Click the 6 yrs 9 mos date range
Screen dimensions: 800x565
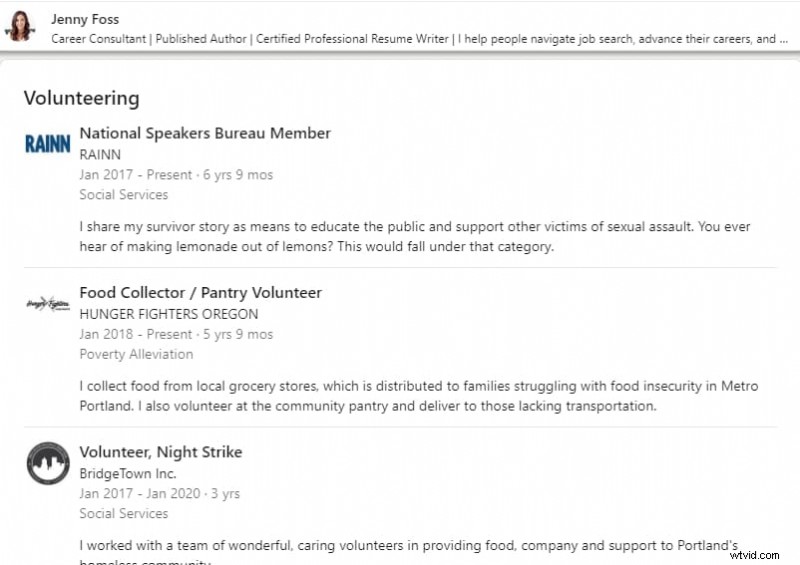[176, 174]
